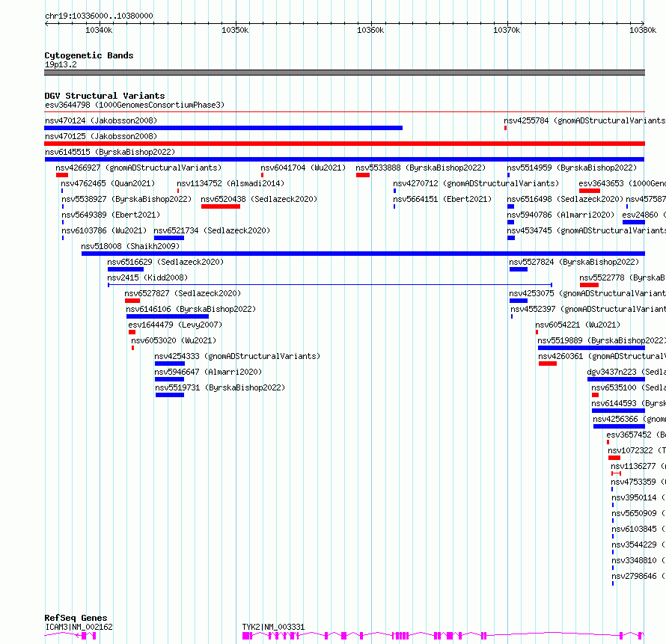666x644 pixels.
Task: Click the nsv1134752 (Alsmadi2014) variant label
Action: pos(230,183)
